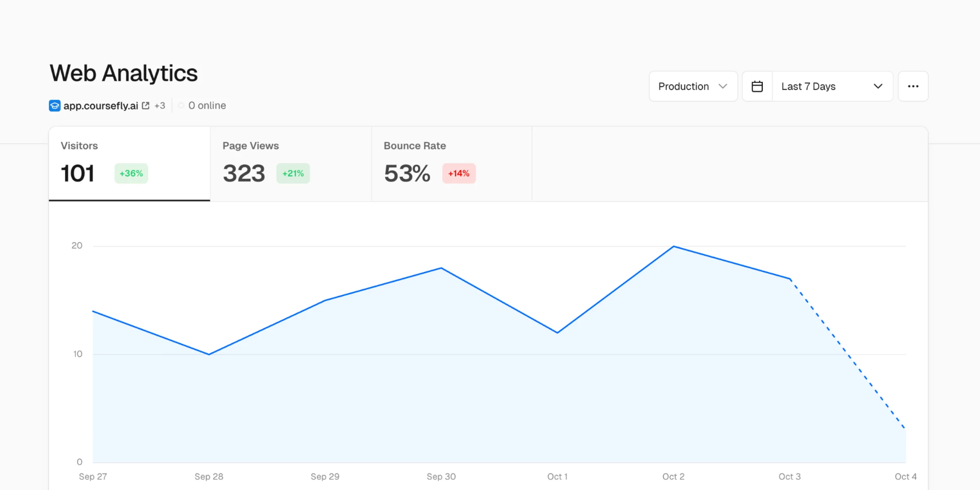Open the app.coursefly.ai domain link
Screen dimensions: 980x490
coord(100,106)
